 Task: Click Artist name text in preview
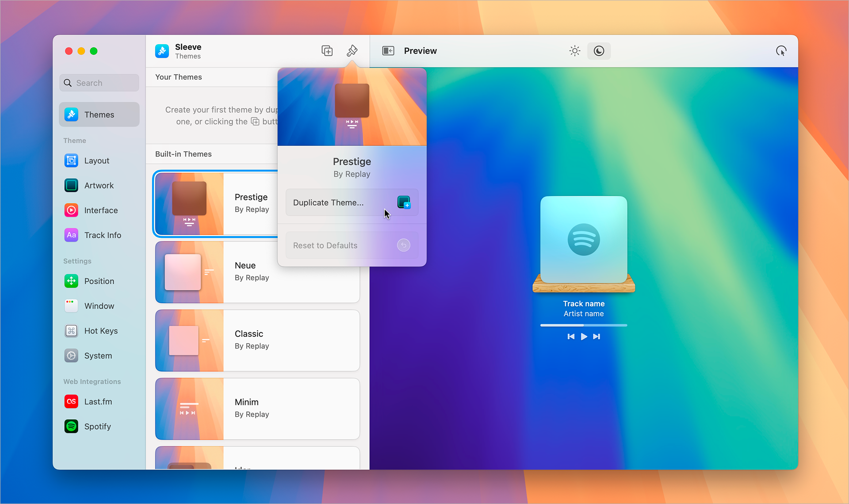click(x=584, y=313)
